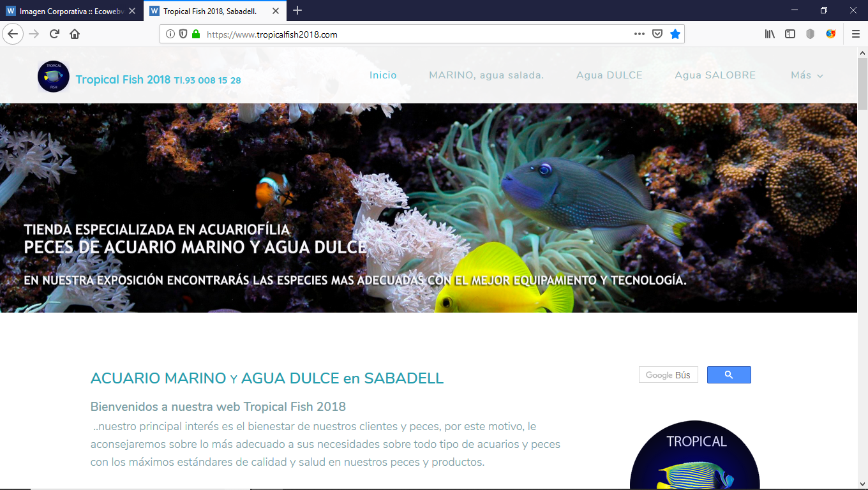Click heading ACUARIO MARINO Y AGUA DULCE en SABADELL

click(x=267, y=378)
